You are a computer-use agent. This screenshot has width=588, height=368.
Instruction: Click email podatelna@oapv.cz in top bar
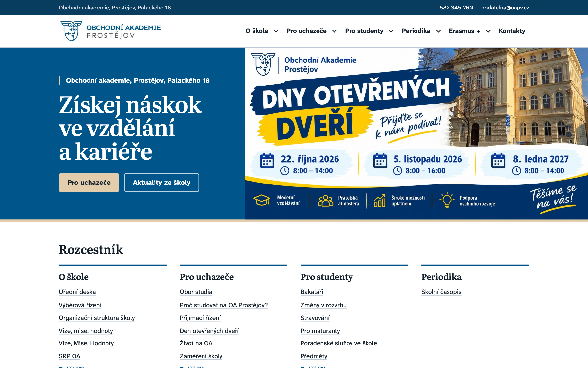pos(505,8)
